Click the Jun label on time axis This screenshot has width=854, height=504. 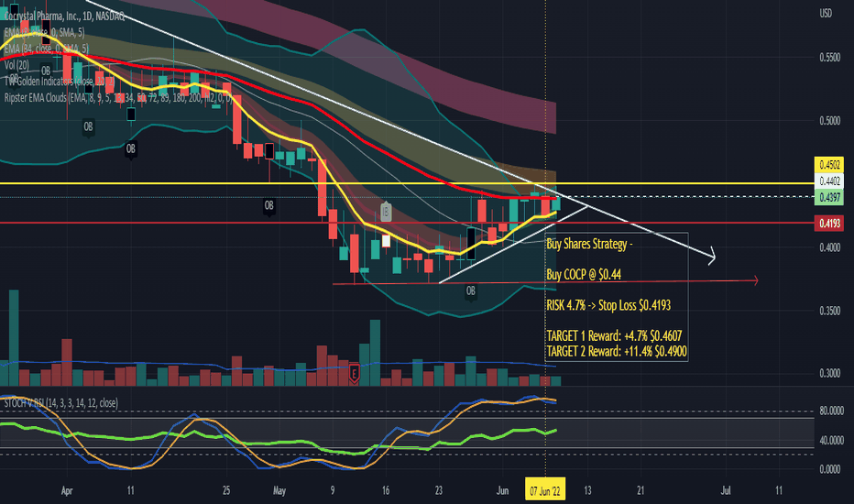501,491
